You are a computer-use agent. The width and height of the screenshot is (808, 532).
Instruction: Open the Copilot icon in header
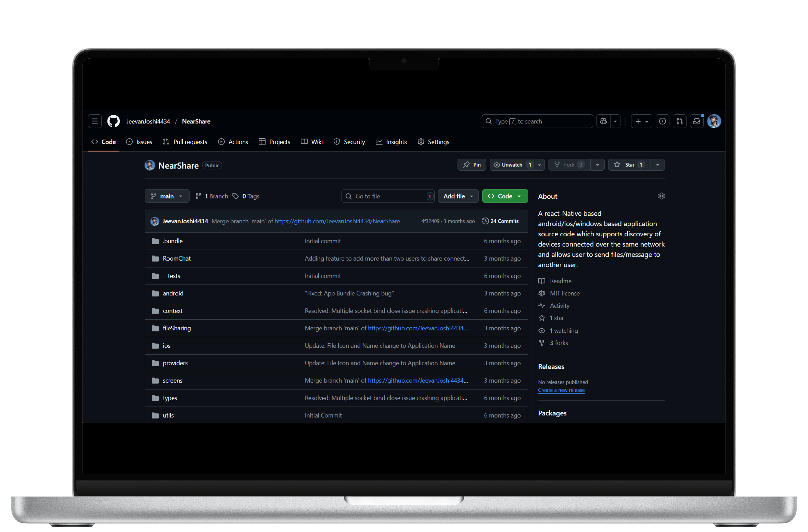(x=603, y=121)
